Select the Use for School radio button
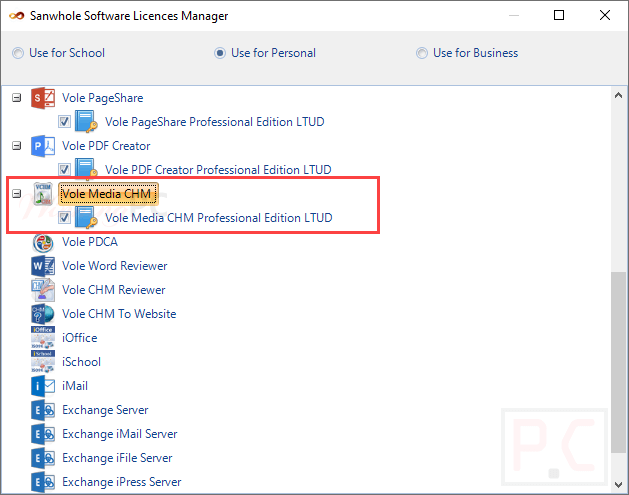This screenshot has width=629, height=495. click(18, 53)
